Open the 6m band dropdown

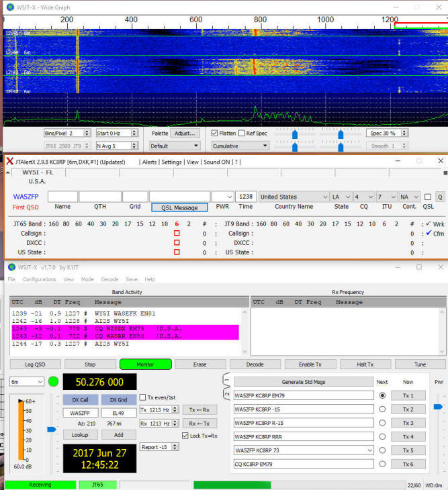tap(27, 382)
